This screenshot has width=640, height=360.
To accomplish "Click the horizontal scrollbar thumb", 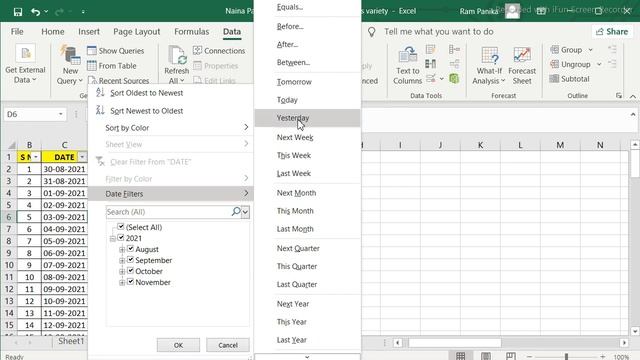I will pos(455,343).
